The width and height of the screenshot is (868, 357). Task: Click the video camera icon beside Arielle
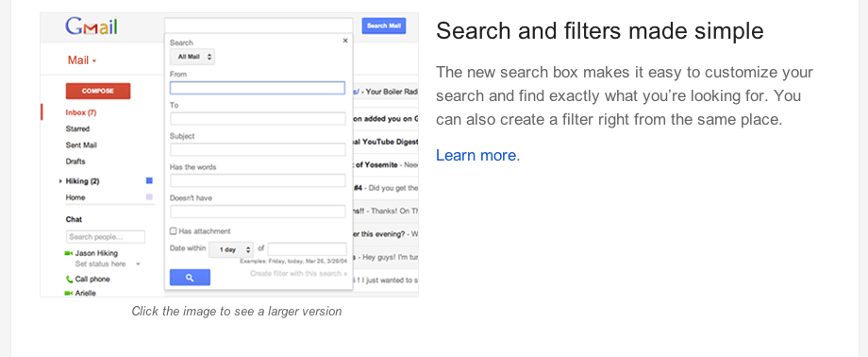coord(69,293)
